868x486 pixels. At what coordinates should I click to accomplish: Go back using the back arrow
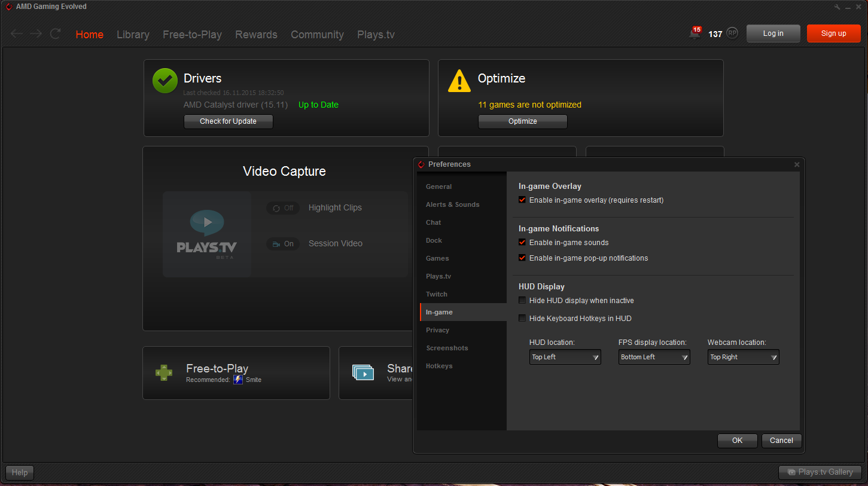tap(17, 34)
